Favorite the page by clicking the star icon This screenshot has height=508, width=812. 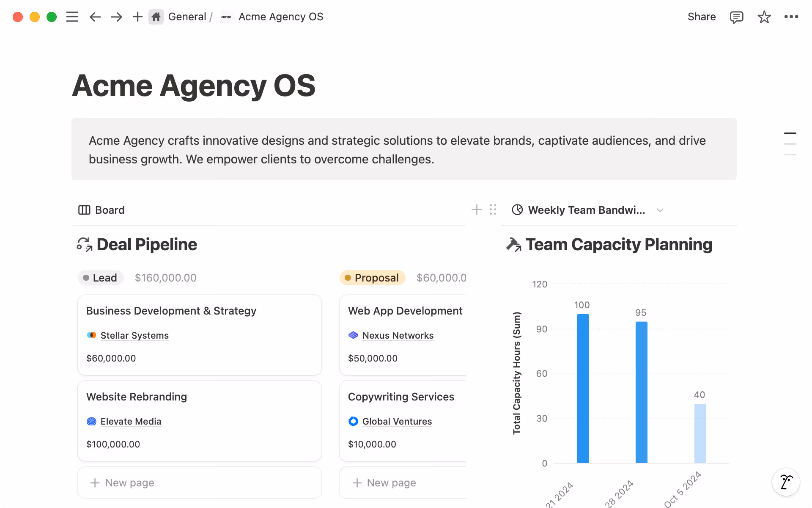[764, 17]
